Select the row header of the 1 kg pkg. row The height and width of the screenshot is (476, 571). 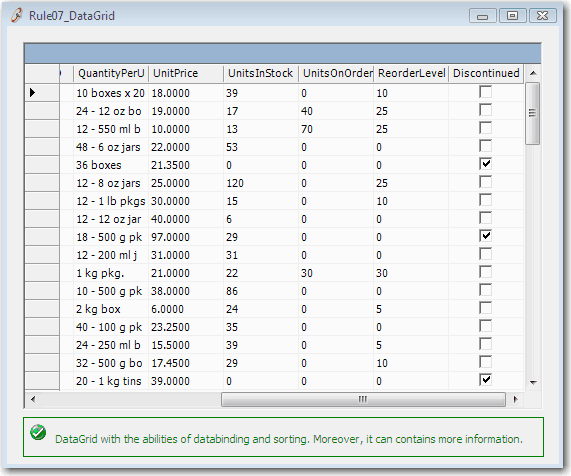pyautogui.click(x=42, y=273)
